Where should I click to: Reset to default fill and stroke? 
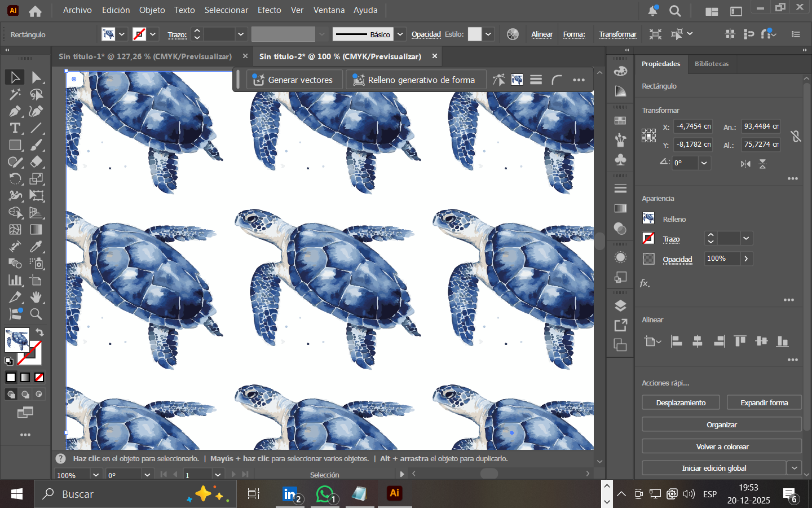point(9,361)
